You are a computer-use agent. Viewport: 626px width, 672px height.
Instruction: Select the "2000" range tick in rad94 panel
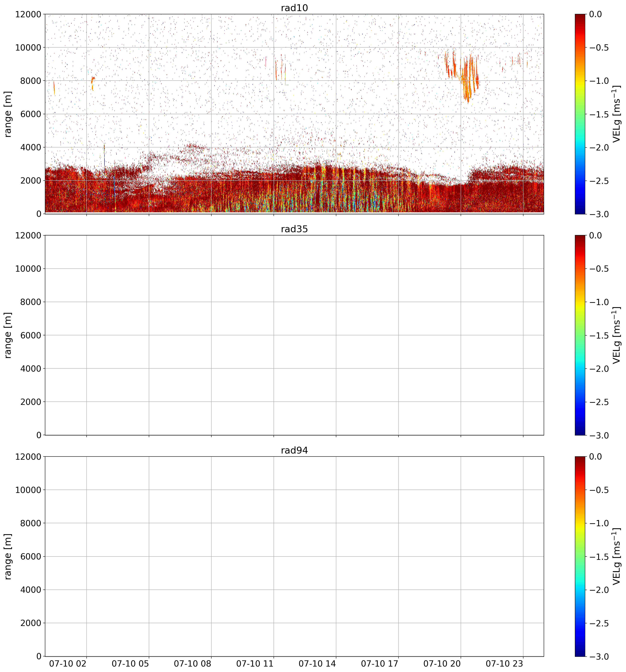point(31,623)
